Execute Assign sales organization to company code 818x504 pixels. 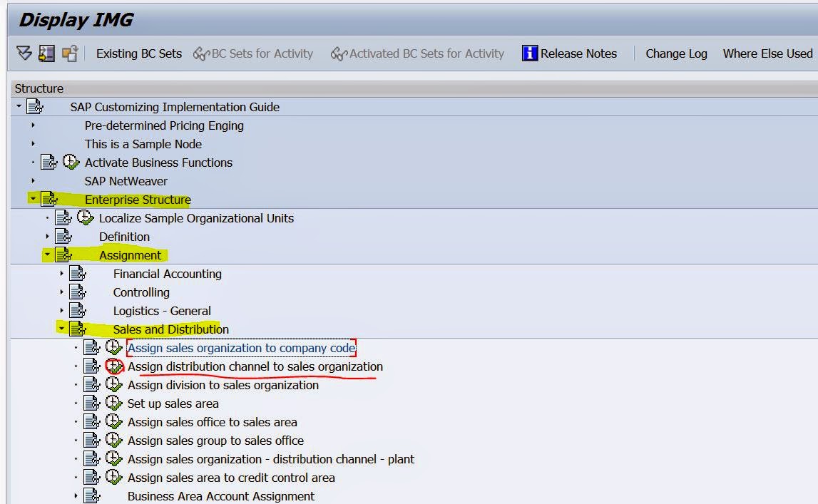113,347
